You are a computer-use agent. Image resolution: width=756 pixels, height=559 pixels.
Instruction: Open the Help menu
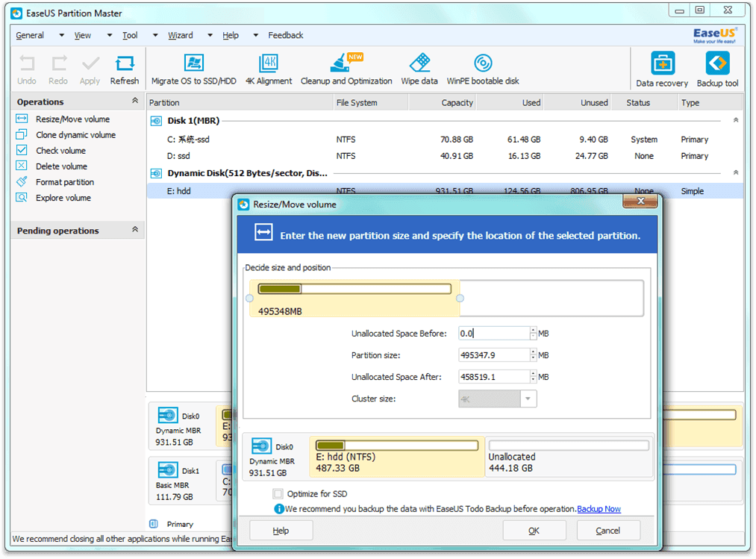tap(231, 35)
